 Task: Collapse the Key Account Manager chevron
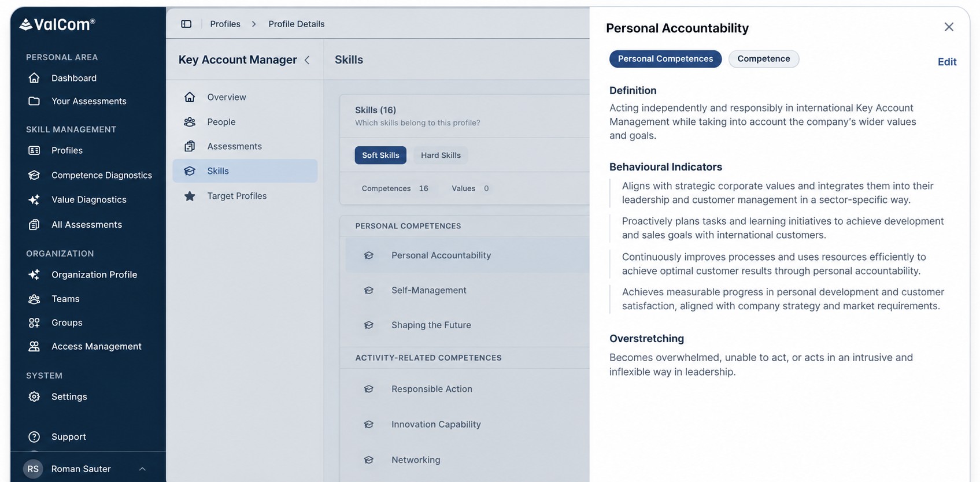(307, 60)
